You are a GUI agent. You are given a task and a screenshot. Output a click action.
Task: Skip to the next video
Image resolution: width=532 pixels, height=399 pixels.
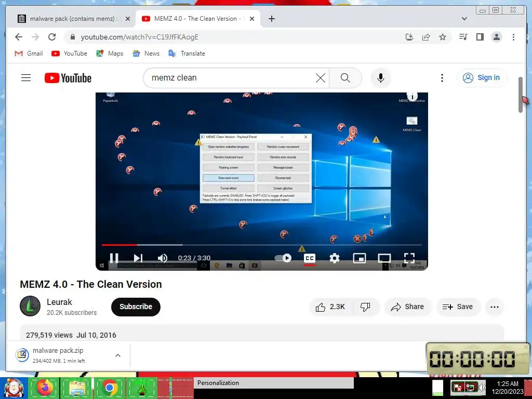pyautogui.click(x=138, y=258)
